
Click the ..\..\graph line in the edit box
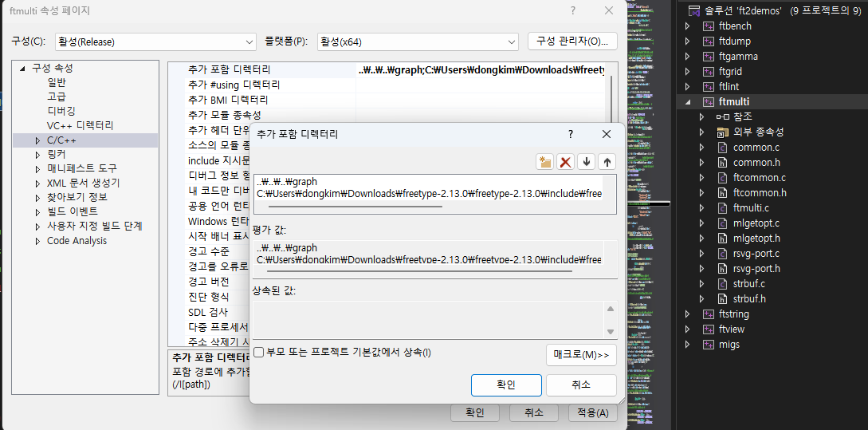pyautogui.click(x=287, y=183)
